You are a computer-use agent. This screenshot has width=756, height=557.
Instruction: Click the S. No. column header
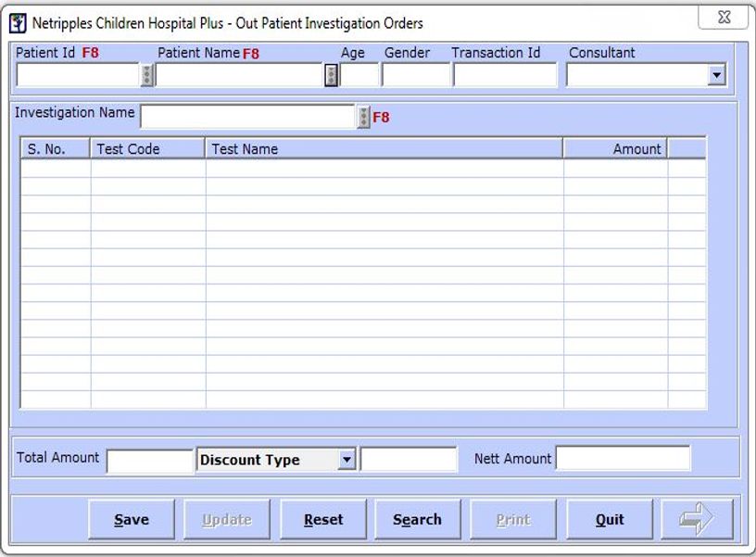pos(56,148)
